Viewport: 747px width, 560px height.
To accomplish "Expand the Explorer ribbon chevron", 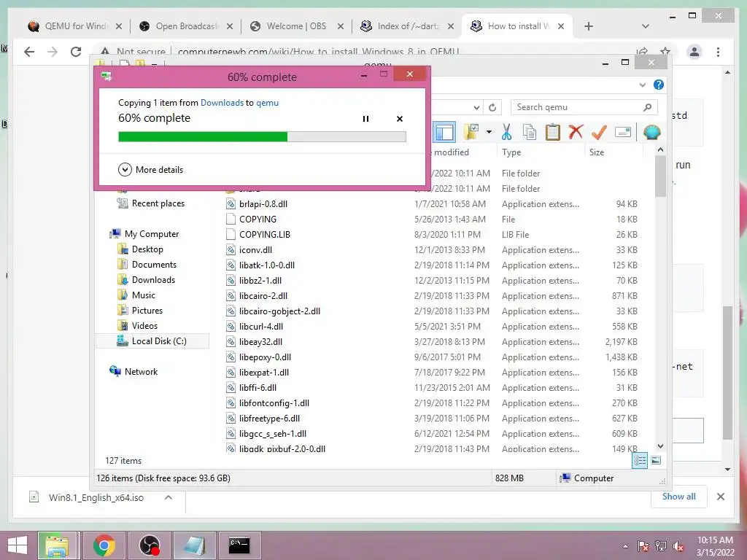I will tap(642, 85).
